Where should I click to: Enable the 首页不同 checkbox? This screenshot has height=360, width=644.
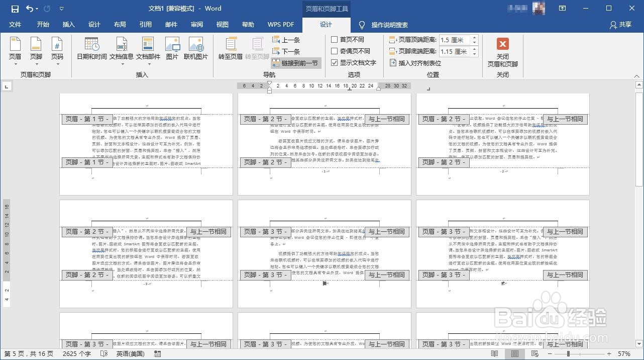[x=335, y=39]
